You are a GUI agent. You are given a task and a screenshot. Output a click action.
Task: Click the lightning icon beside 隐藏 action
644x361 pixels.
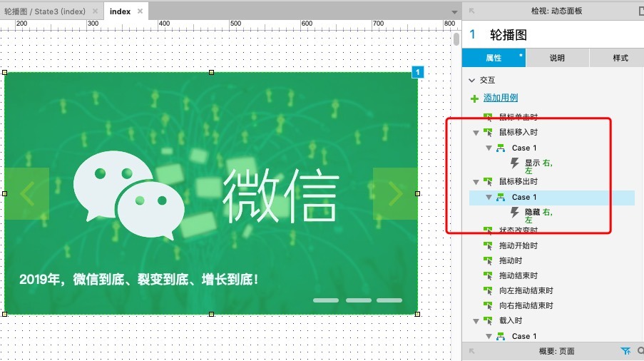pos(515,213)
